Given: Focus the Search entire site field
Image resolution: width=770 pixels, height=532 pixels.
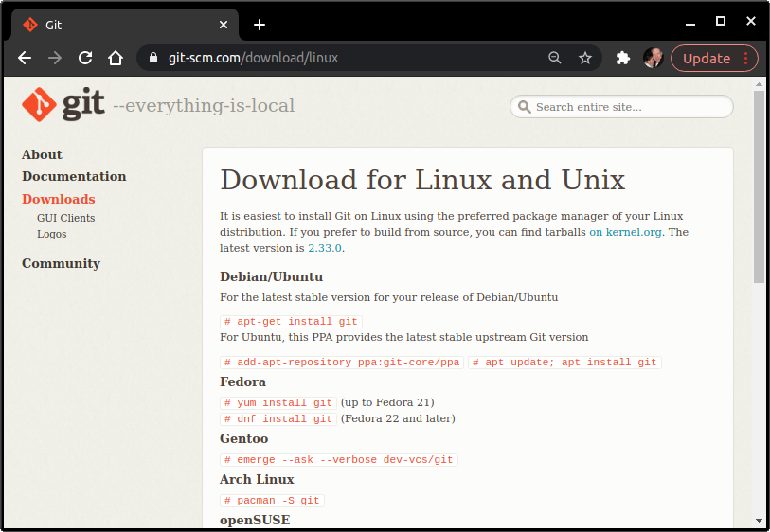Looking at the screenshot, I should point(621,107).
